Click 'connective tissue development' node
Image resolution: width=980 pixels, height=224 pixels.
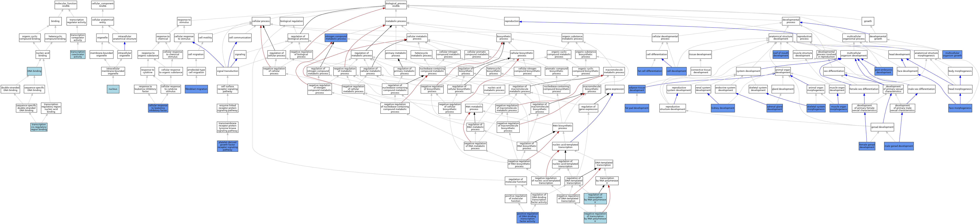(701, 71)
